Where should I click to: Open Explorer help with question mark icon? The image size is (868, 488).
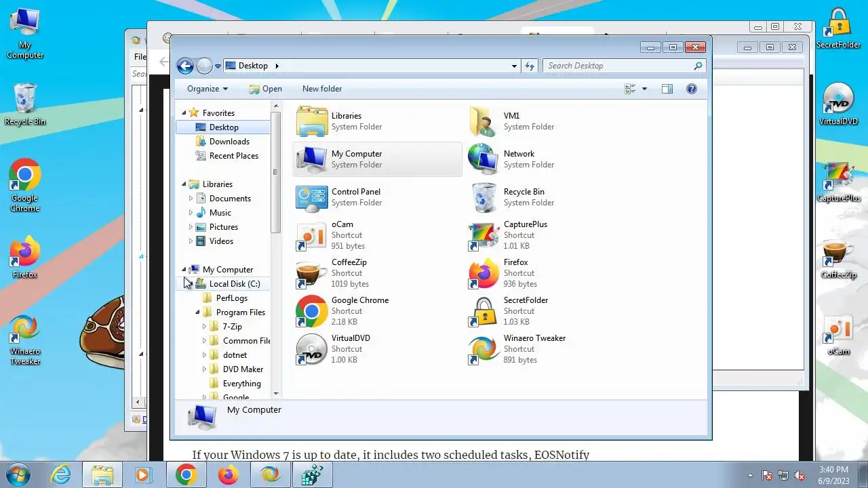pos(691,89)
